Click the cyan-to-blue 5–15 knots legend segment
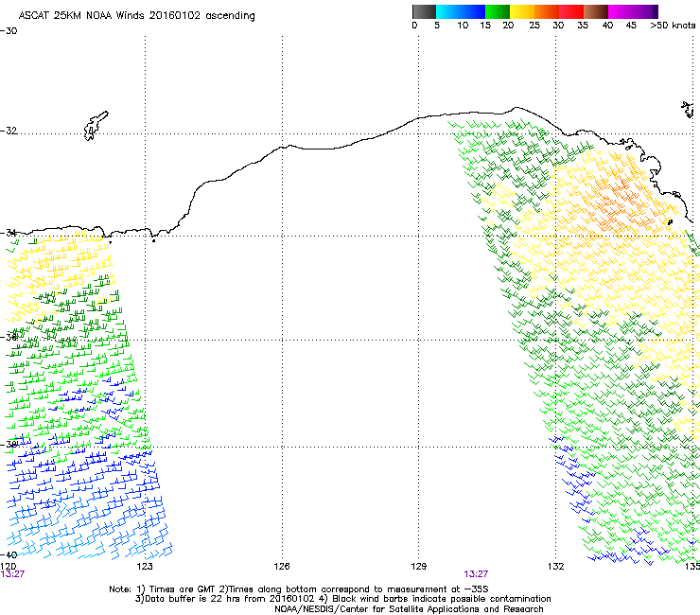700x615 pixels. [x=461, y=11]
